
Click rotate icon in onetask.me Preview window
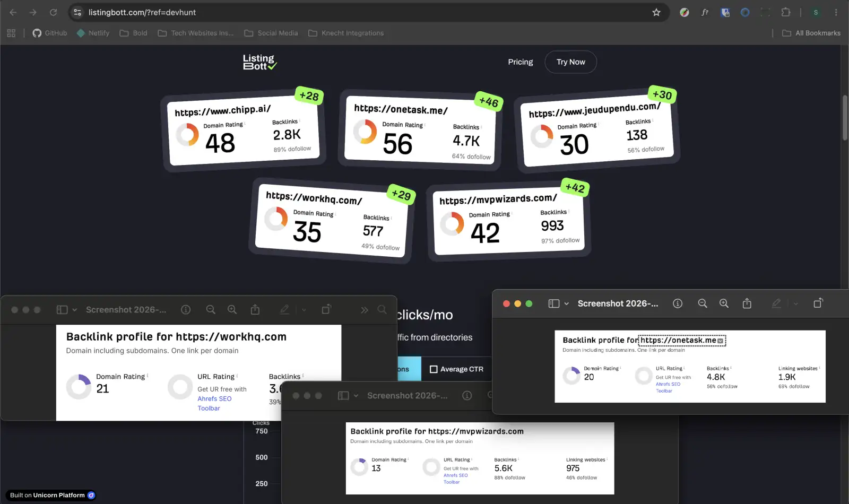click(818, 303)
